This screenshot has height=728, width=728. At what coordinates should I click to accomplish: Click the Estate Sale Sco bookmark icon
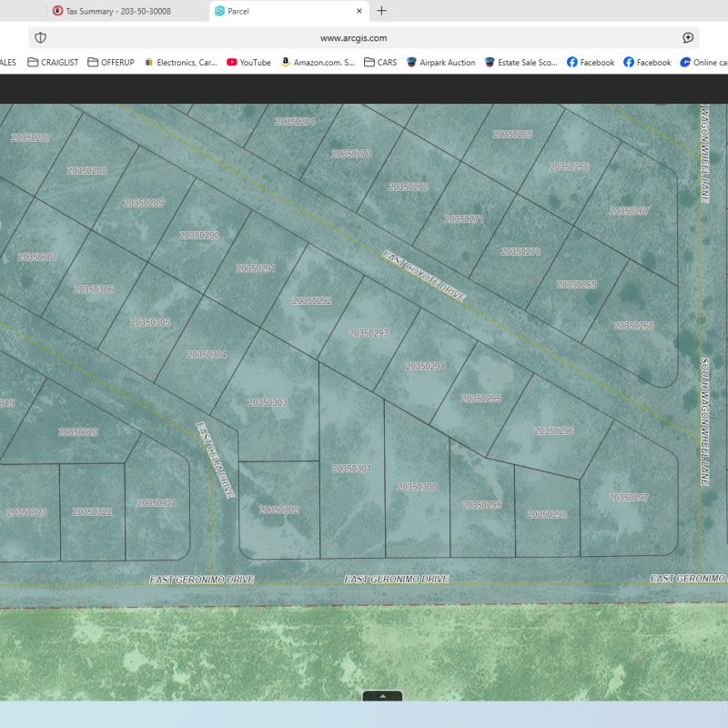pos(490,62)
